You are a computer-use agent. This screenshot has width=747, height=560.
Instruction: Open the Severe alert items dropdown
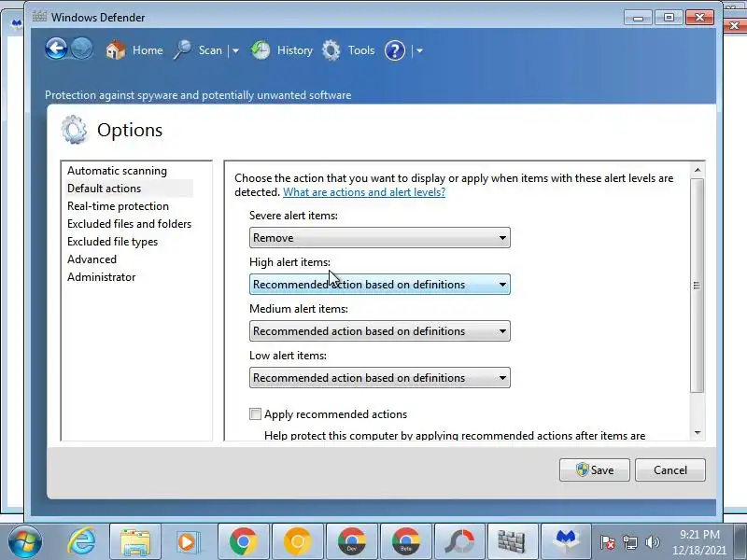(380, 238)
